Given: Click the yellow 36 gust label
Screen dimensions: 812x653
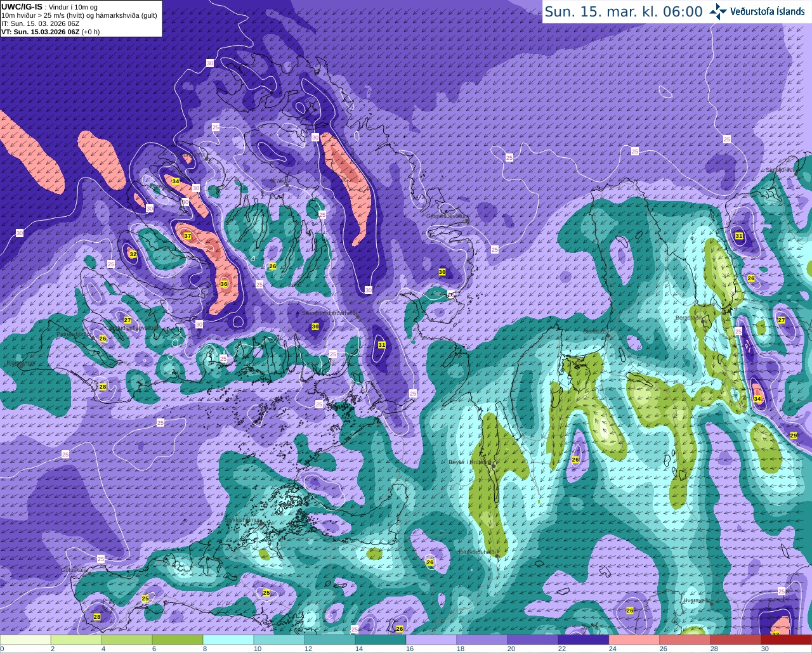Looking at the screenshot, I should 224,284.
